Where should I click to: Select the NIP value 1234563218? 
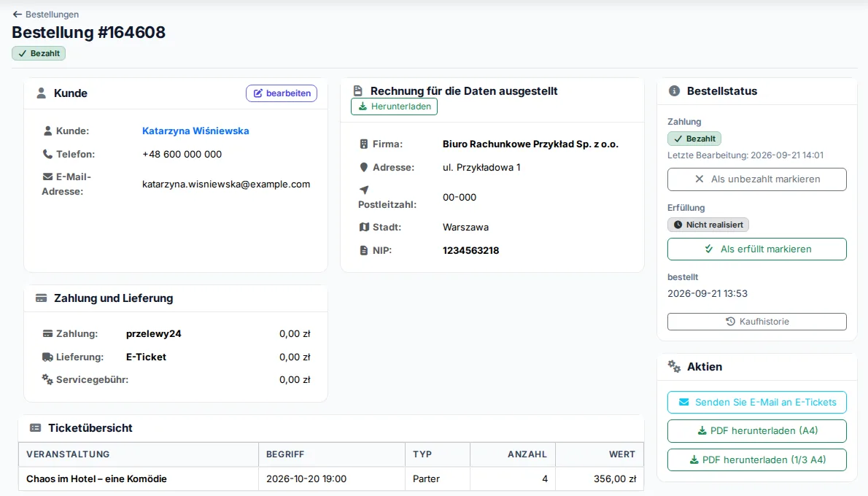[470, 250]
